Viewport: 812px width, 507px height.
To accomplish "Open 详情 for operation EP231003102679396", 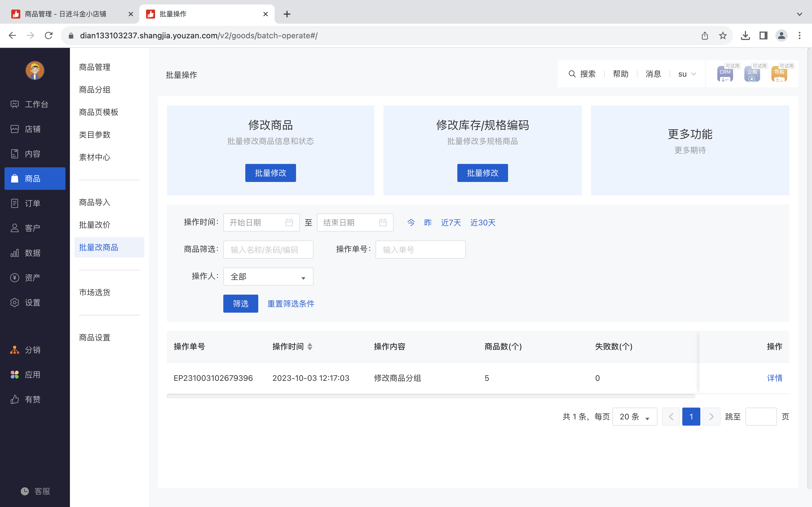I will [775, 378].
